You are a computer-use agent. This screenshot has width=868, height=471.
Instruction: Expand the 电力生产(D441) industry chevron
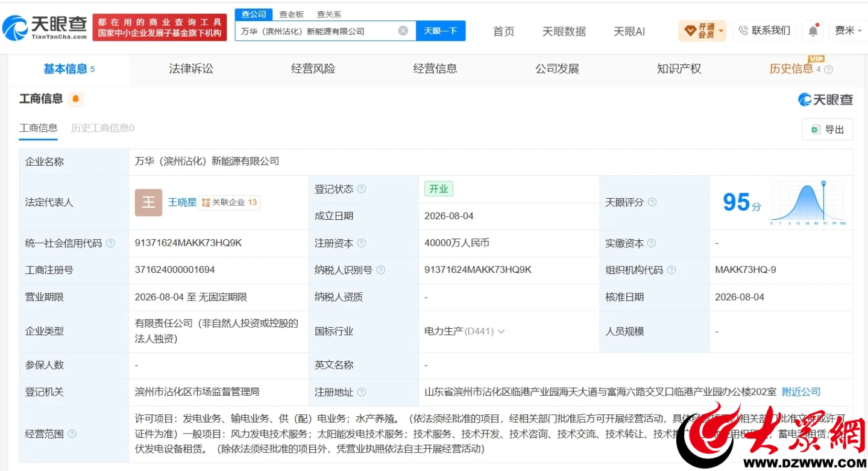tap(502, 331)
